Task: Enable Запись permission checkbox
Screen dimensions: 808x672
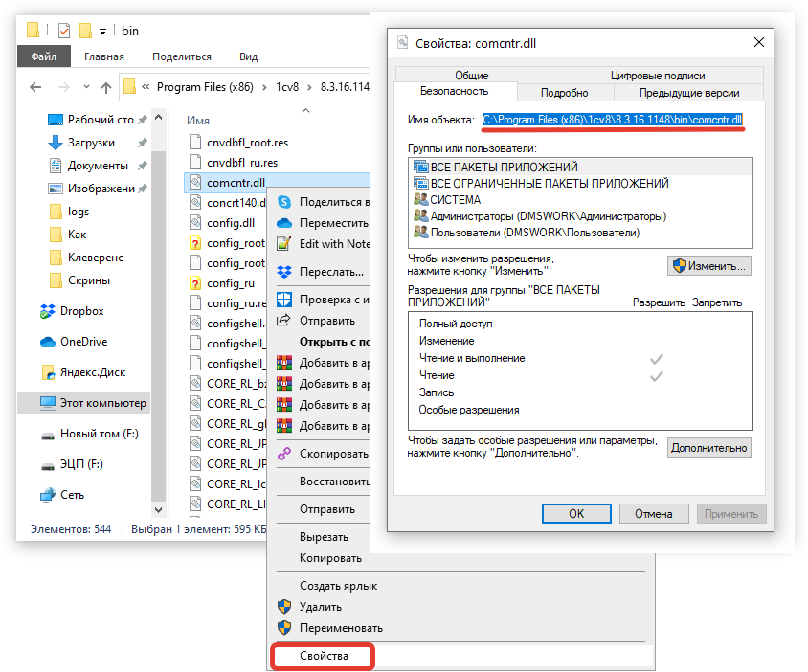Action: 657,392
